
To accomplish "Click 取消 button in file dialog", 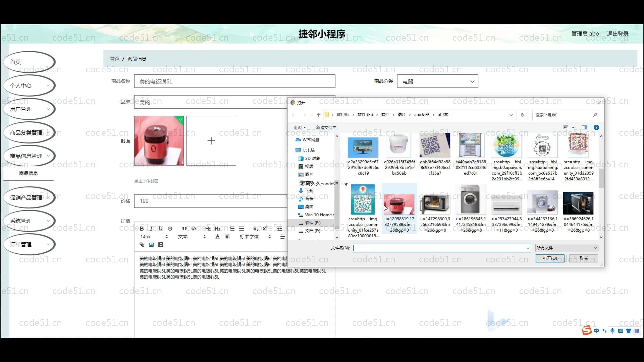I will point(583,258).
